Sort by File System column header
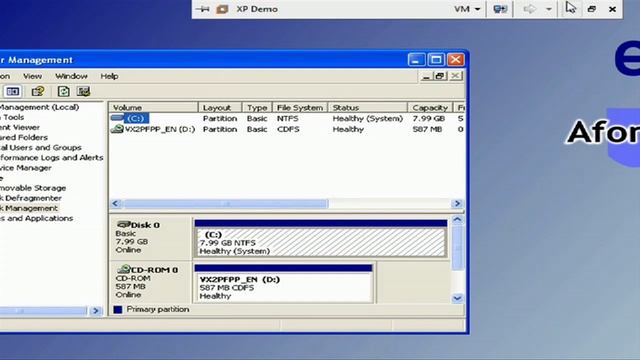The width and height of the screenshot is (640, 360). tap(300, 108)
